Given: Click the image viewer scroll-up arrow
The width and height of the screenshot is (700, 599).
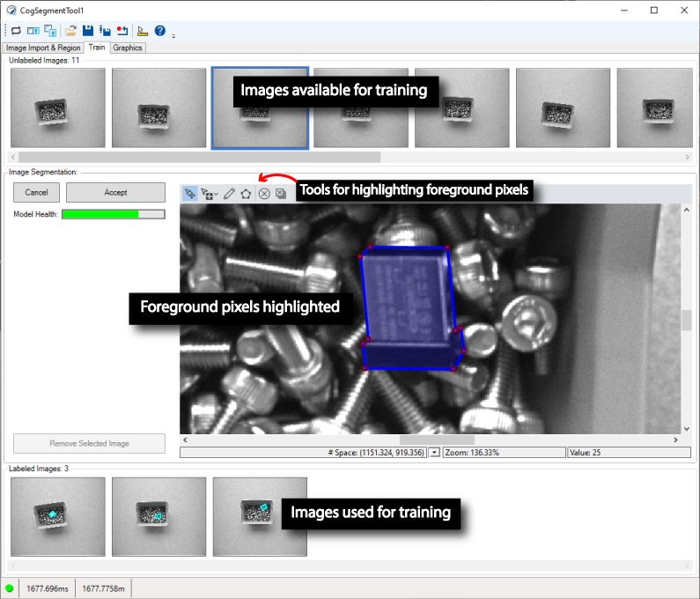Looking at the screenshot, I should (x=687, y=210).
